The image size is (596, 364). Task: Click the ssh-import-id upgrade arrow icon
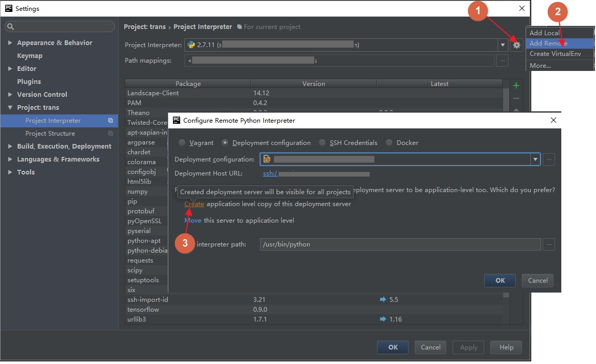(383, 299)
